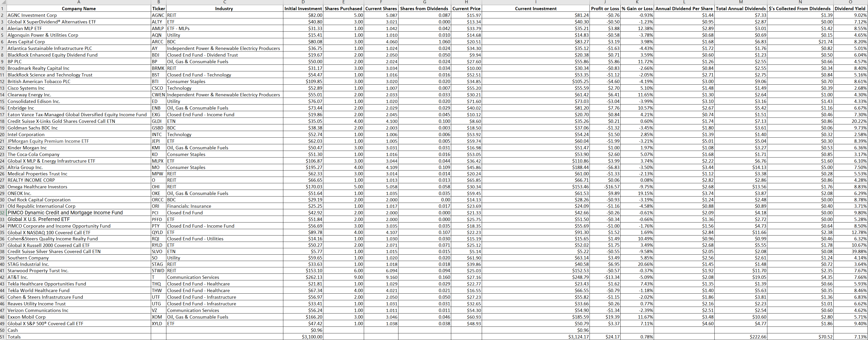Select 'AGNC Investment Corp' cell
This screenshot has height=340, width=868.
(x=78, y=15)
